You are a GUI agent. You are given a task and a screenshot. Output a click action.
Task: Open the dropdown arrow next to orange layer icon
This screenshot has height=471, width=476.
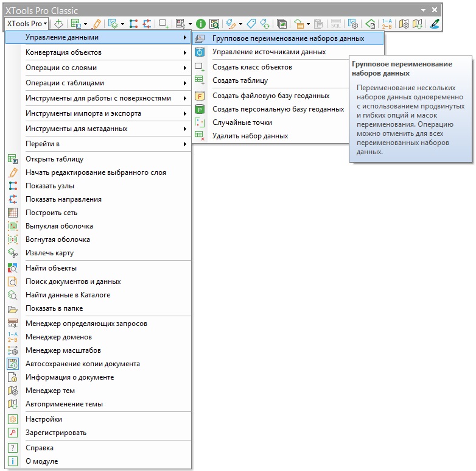[308, 24]
